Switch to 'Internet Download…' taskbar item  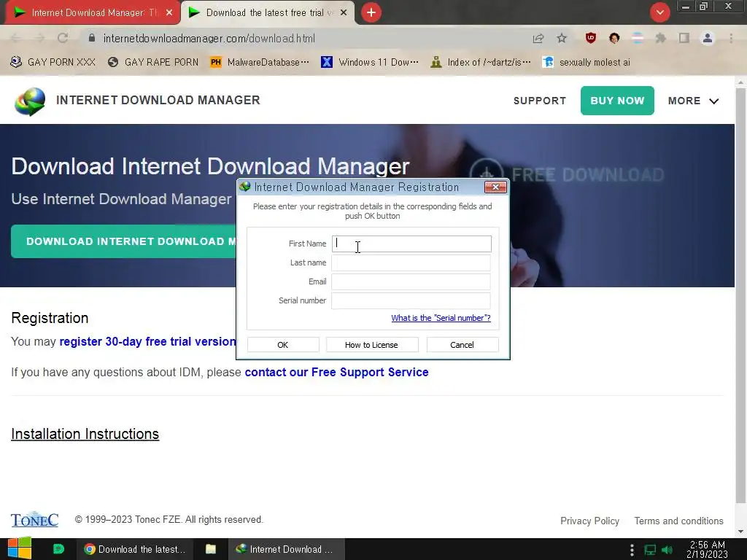click(286, 549)
